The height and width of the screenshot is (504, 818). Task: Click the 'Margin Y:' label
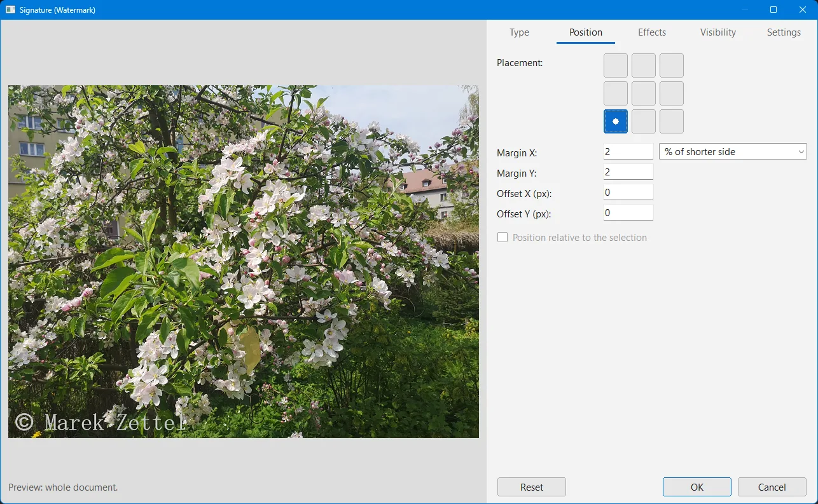[x=517, y=174]
